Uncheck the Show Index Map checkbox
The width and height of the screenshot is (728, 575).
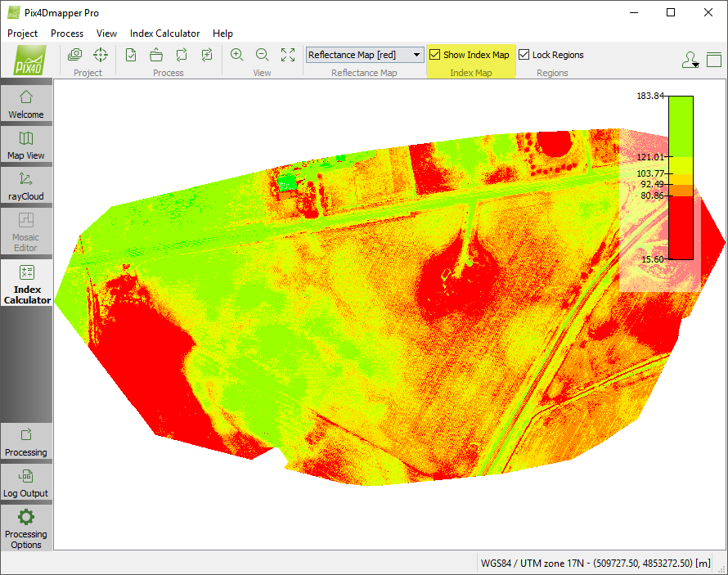click(435, 55)
